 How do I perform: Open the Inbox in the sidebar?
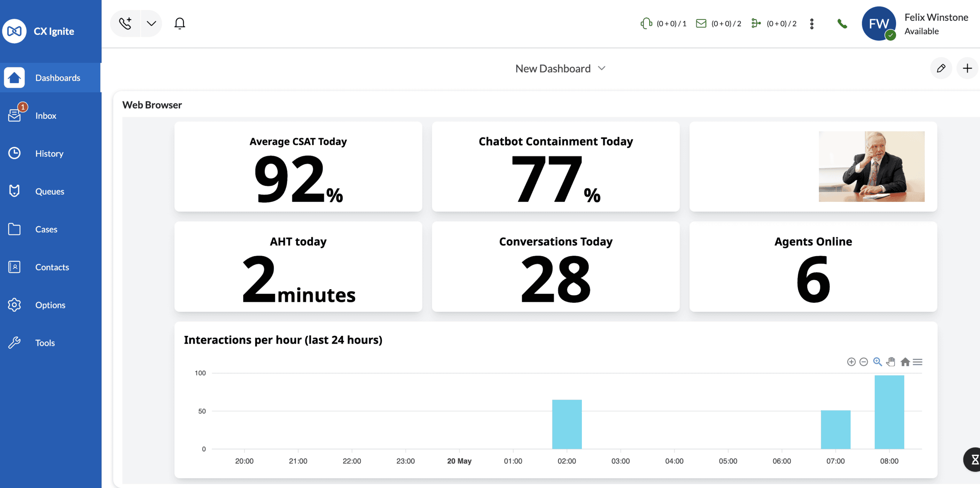click(50, 116)
